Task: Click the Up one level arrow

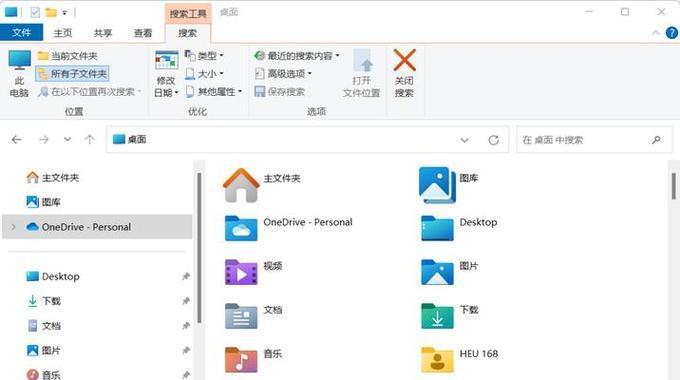Action: point(90,140)
